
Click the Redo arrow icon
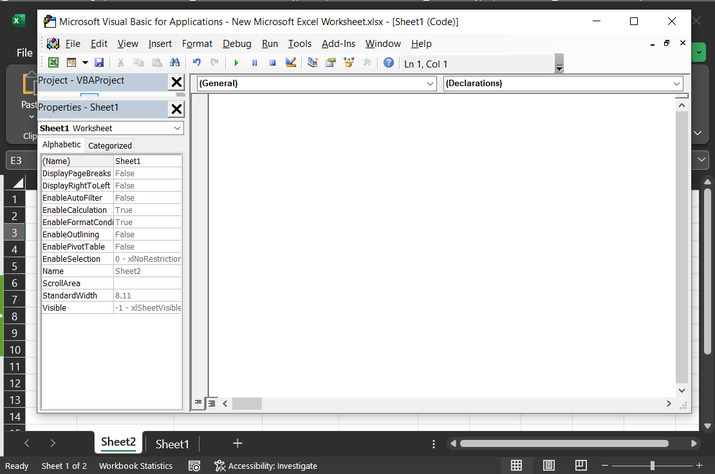[x=214, y=63]
